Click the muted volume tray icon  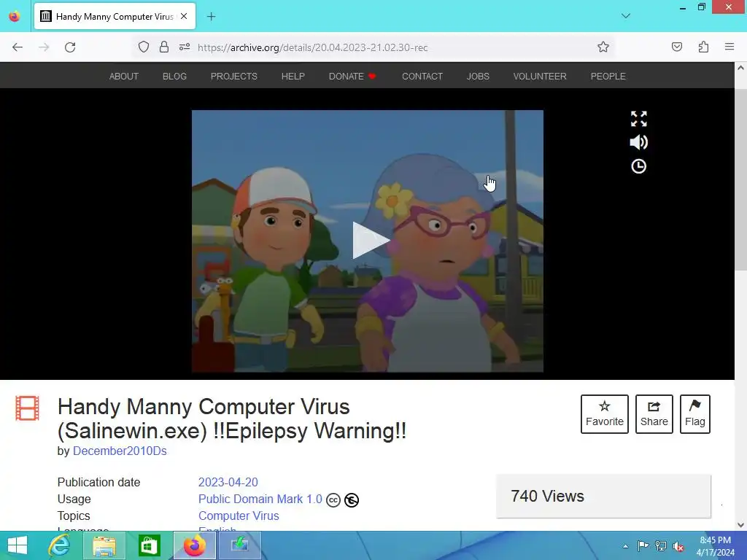point(678,546)
